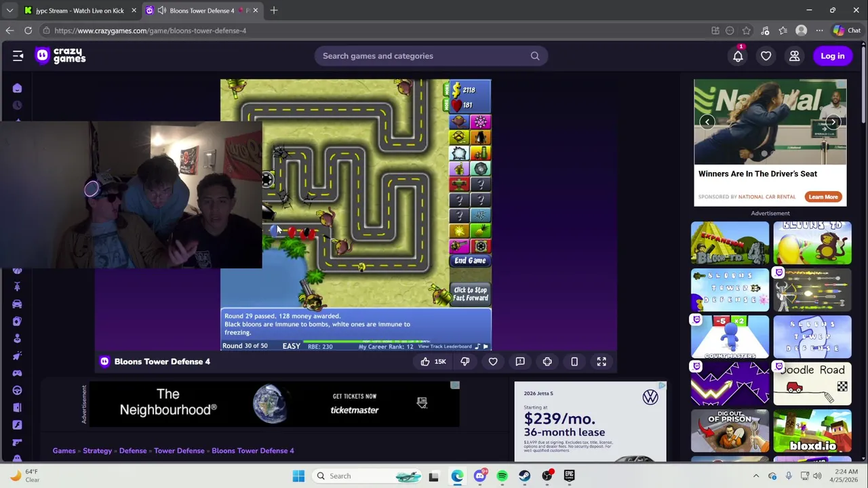Click the browser address bar URL

pos(150,30)
